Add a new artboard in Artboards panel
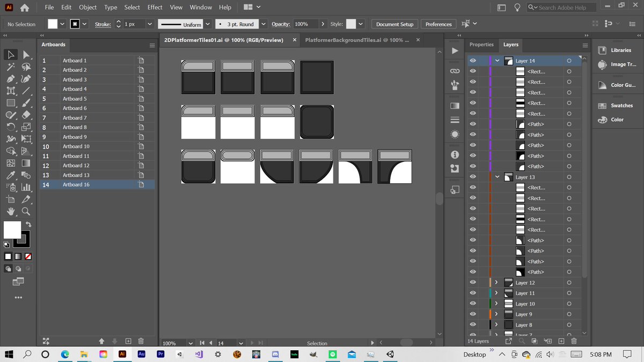The height and width of the screenshot is (362, 644). [x=128, y=341]
